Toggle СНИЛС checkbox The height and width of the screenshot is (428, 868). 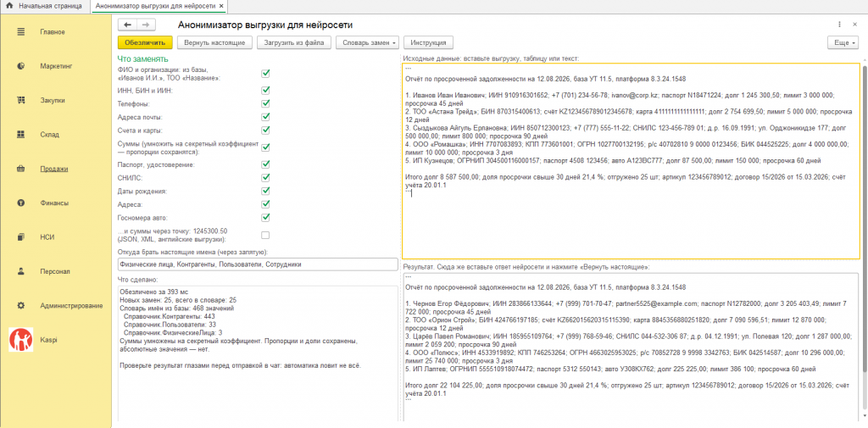tap(265, 178)
